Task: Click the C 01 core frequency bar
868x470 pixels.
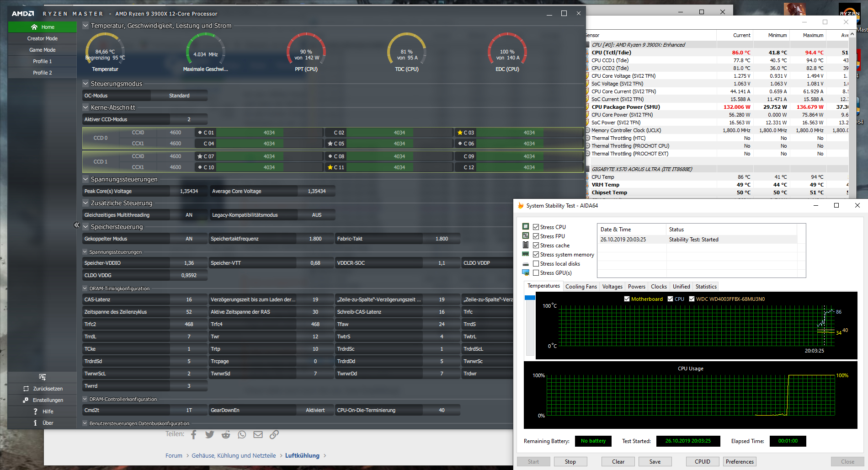Action: 269,133
